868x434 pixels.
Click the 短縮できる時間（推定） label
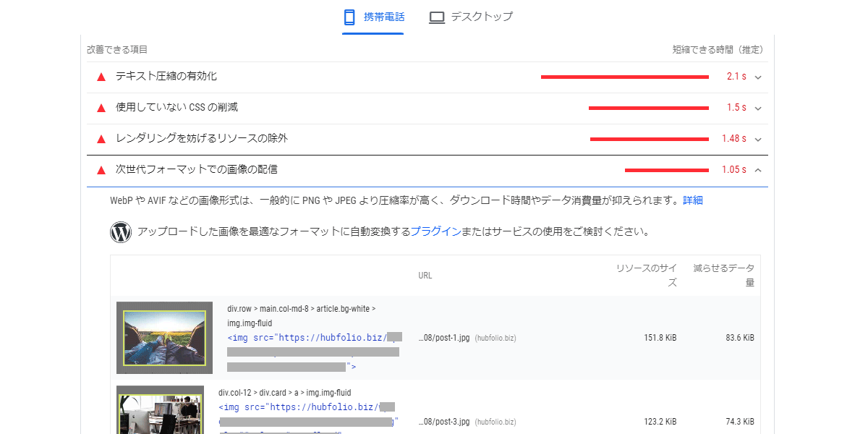click(x=718, y=50)
